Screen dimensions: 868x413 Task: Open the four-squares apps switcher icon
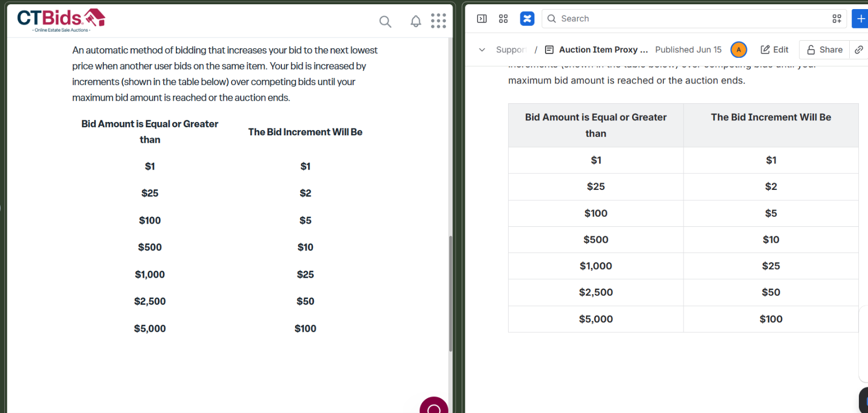pos(503,19)
